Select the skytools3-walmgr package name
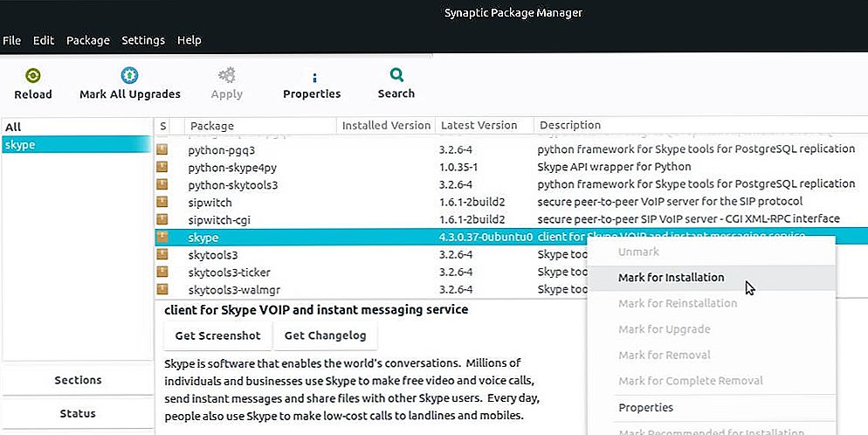 click(x=234, y=289)
